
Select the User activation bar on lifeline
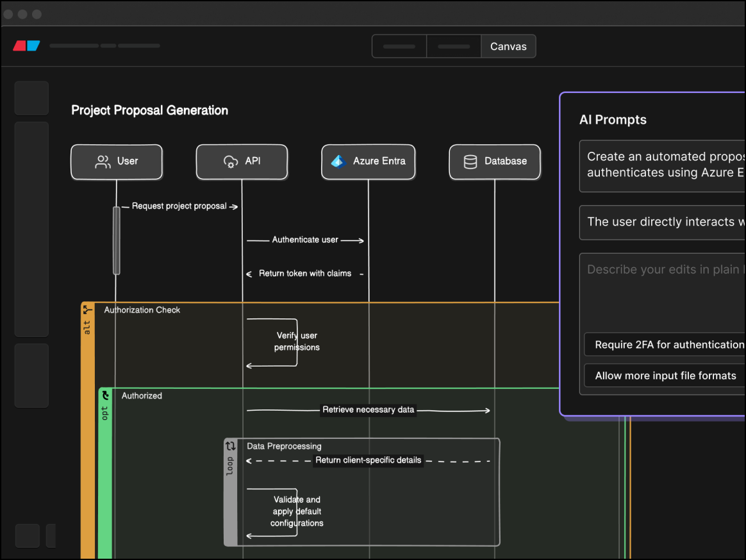coord(117,240)
